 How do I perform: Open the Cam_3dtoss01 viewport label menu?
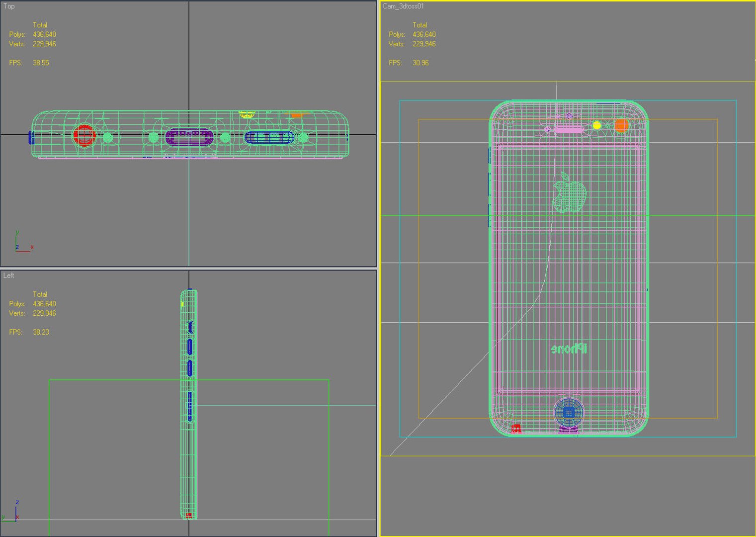coord(403,6)
